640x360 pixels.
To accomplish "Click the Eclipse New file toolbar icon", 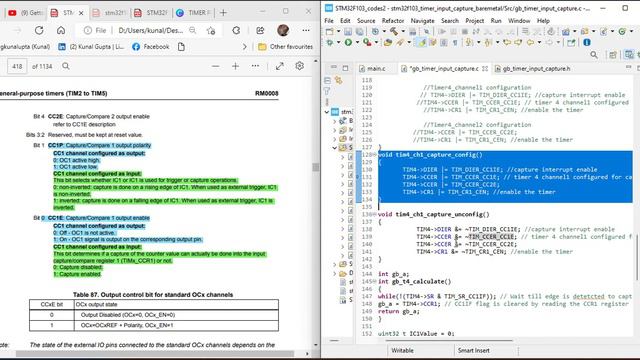I will 329,31.
